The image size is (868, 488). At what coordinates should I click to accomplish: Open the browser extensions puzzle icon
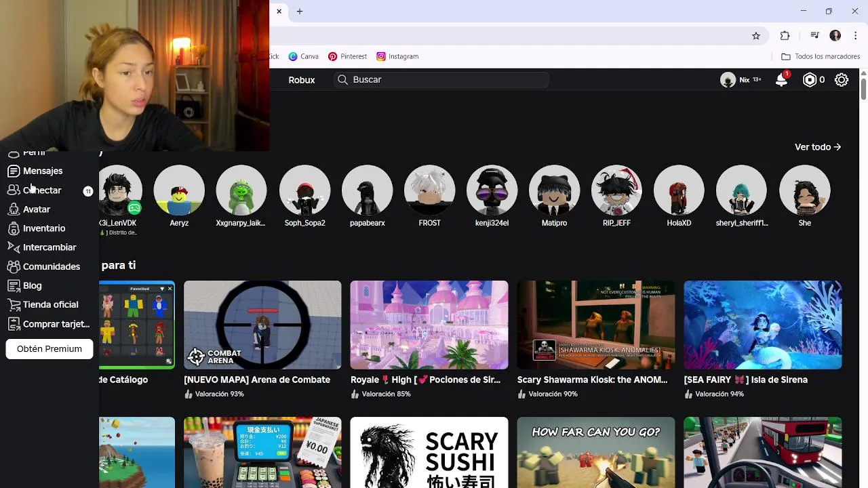pos(785,36)
